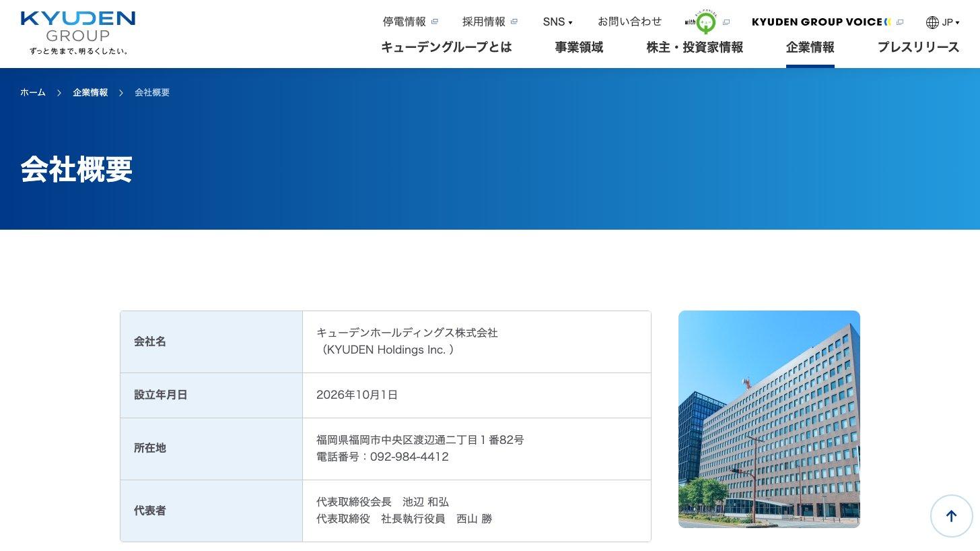Click the headquarters building photo
980x551 pixels.
769,419
